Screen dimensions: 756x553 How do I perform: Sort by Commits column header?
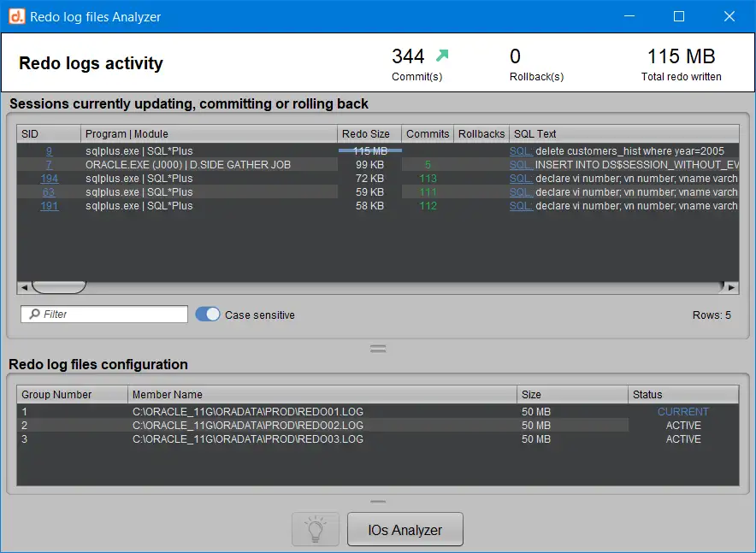coord(428,134)
